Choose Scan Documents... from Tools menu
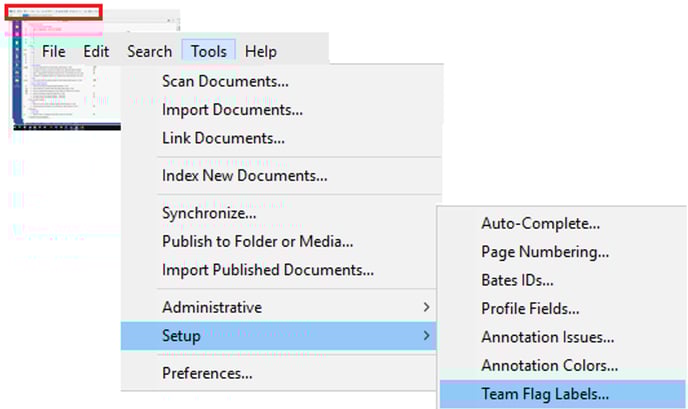 (225, 81)
